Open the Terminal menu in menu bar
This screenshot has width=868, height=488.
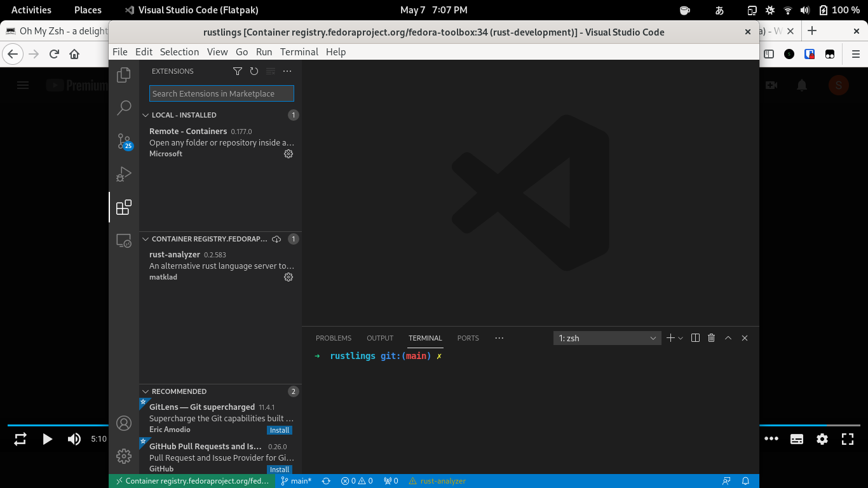point(299,52)
